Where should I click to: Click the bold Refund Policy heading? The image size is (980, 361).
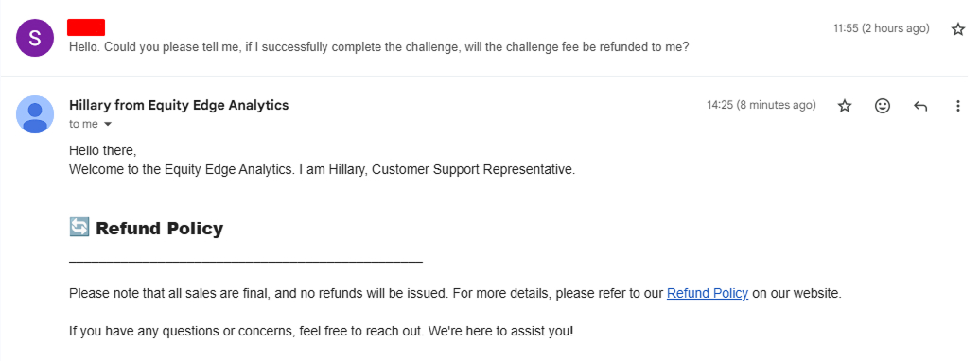[159, 229]
